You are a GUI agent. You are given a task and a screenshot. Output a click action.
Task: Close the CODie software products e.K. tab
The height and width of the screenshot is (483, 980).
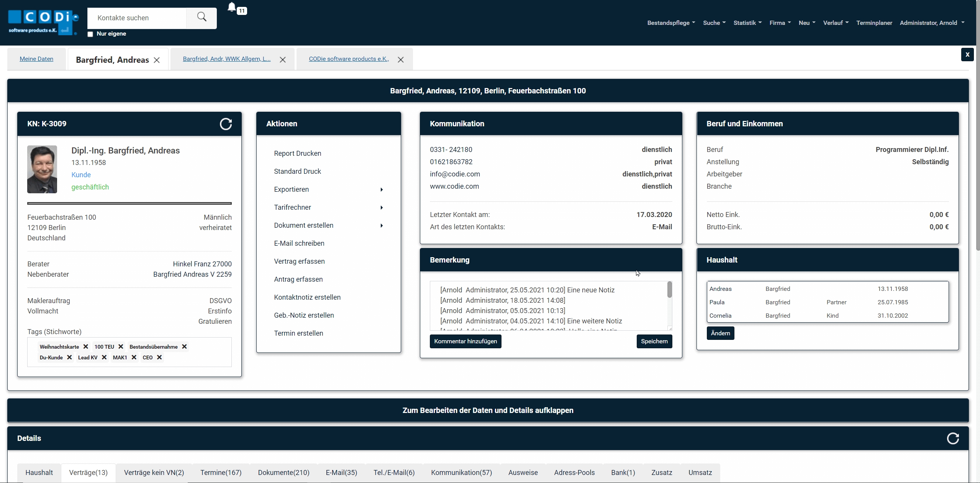point(400,60)
